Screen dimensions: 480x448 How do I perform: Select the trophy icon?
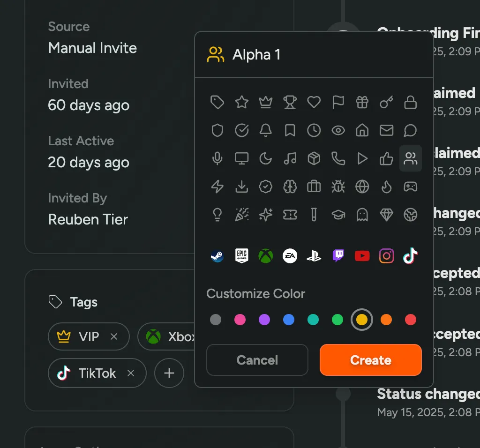pyautogui.click(x=290, y=102)
